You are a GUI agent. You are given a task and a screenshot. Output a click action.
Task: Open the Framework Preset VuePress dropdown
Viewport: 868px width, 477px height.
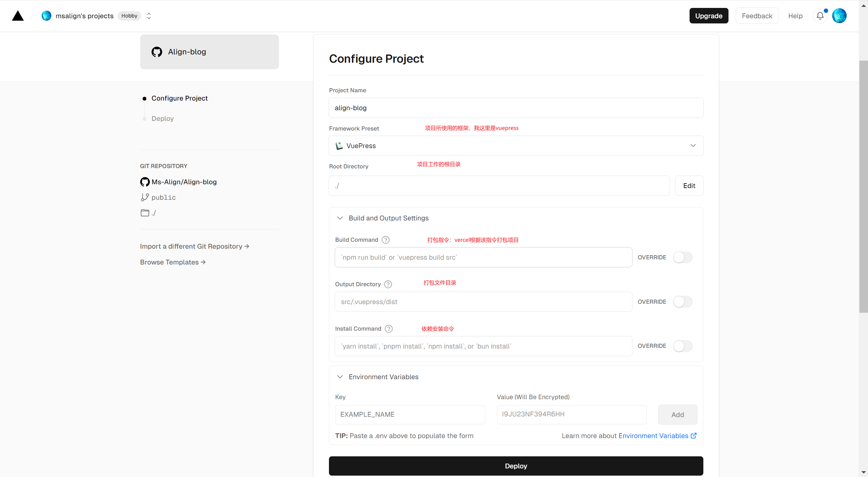516,146
